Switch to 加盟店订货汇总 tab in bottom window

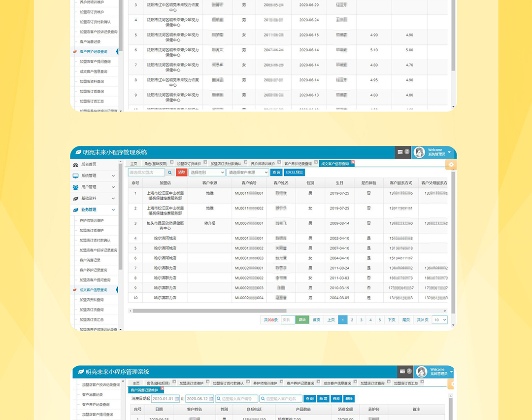point(406,384)
